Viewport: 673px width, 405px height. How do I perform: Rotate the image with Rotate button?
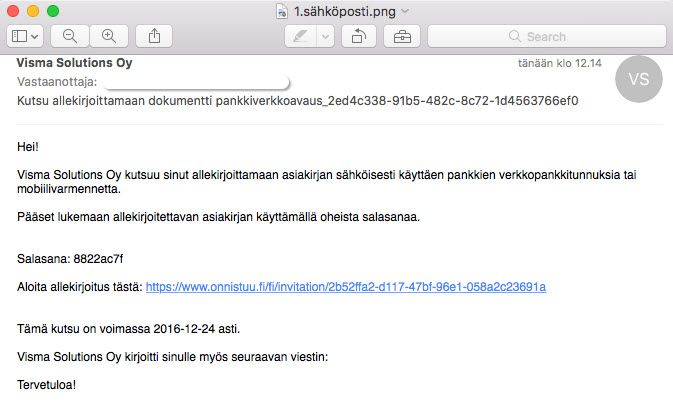coord(358,36)
